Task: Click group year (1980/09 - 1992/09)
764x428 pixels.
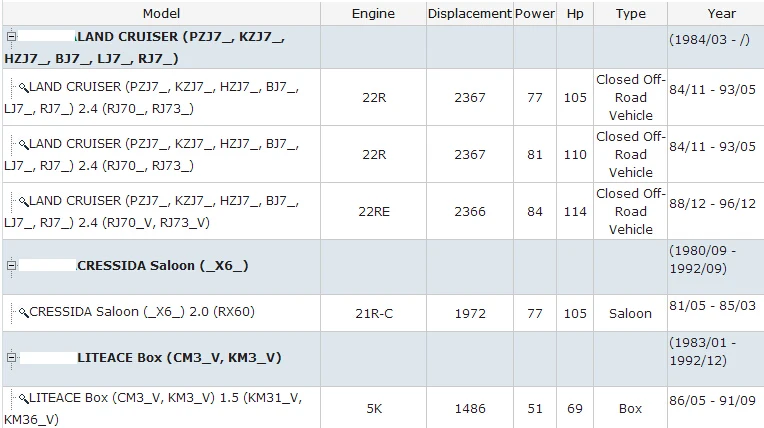Action: coord(703,259)
